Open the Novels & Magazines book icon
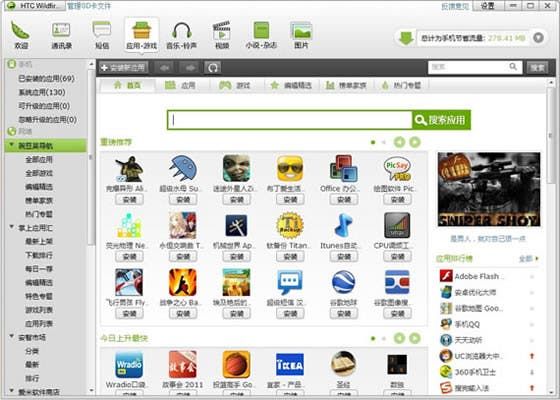Image resolution: width=560 pixels, height=400 pixels. click(261, 30)
